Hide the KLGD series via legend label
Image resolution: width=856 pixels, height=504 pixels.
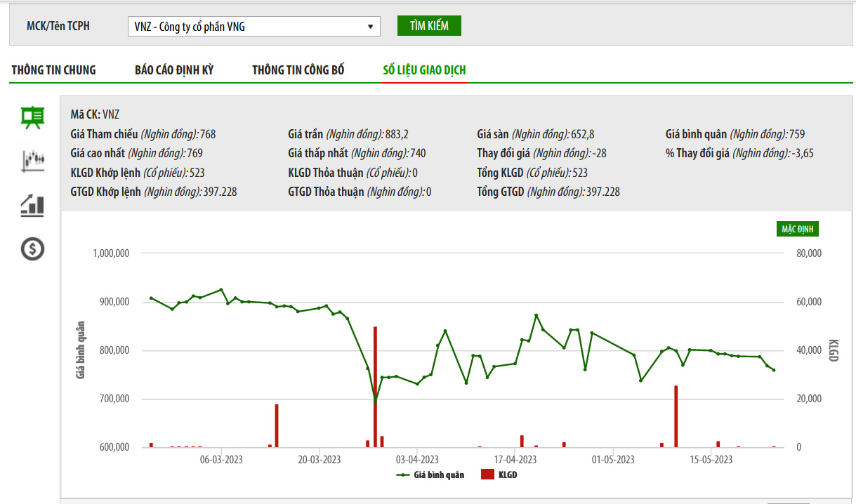pyautogui.click(x=508, y=475)
